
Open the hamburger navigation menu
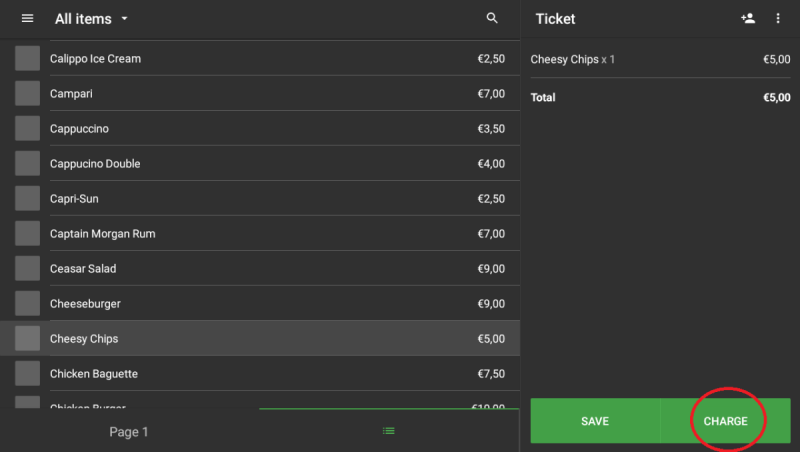[27, 19]
